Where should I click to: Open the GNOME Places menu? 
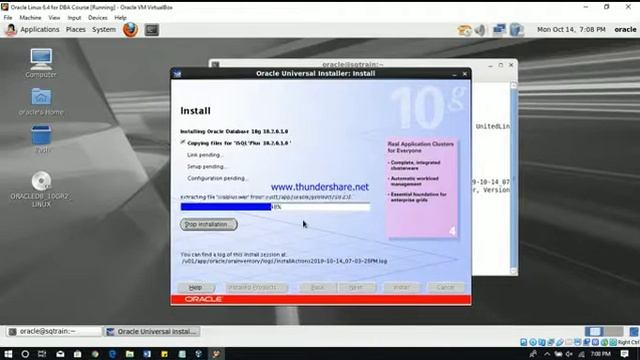(x=76, y=29)
